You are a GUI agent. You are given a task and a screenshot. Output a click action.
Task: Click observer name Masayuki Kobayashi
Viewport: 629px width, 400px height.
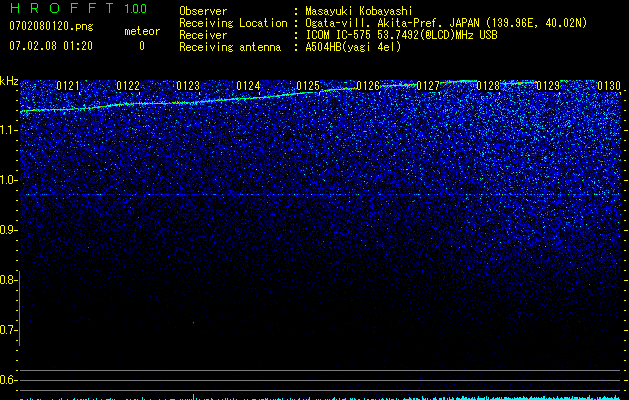pyautogui.click(x=359, y=11)
